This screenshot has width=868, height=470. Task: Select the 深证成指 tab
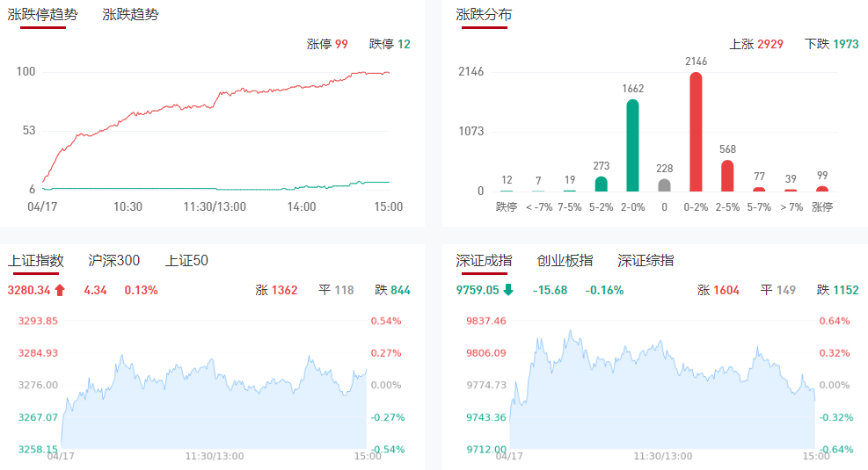pyautogui.click(x=484, y=260)
